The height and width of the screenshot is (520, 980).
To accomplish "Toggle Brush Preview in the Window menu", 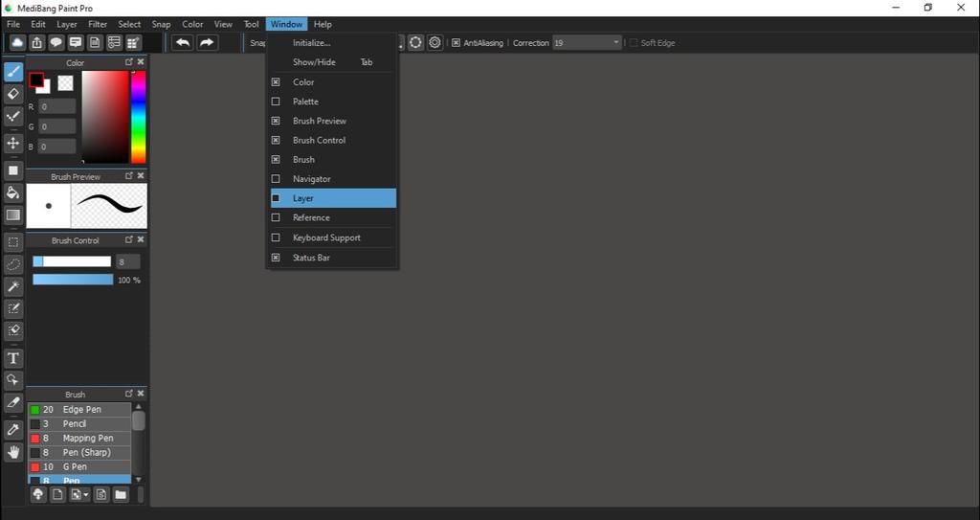I will [x=333, y=121].
